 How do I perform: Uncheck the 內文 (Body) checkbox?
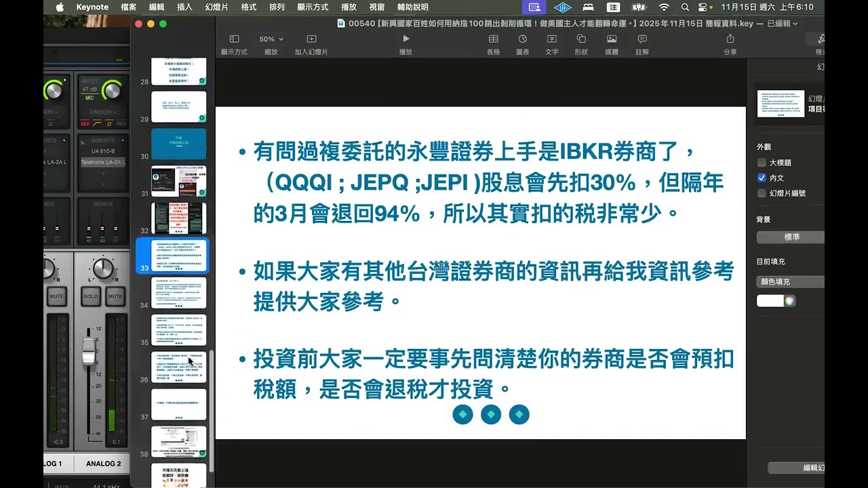[x=762, y=178]
